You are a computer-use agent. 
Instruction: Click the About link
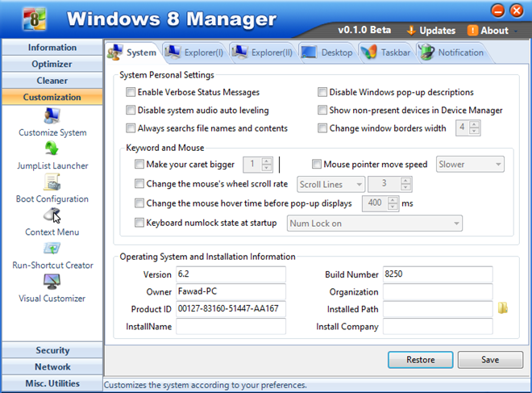pyautogui.click(x=494, y=31)
